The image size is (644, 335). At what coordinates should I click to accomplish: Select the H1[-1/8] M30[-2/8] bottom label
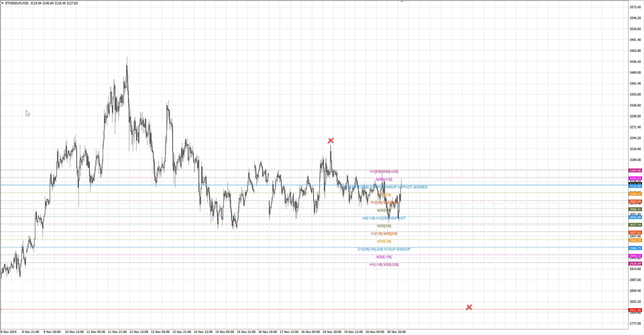[384, 265]
